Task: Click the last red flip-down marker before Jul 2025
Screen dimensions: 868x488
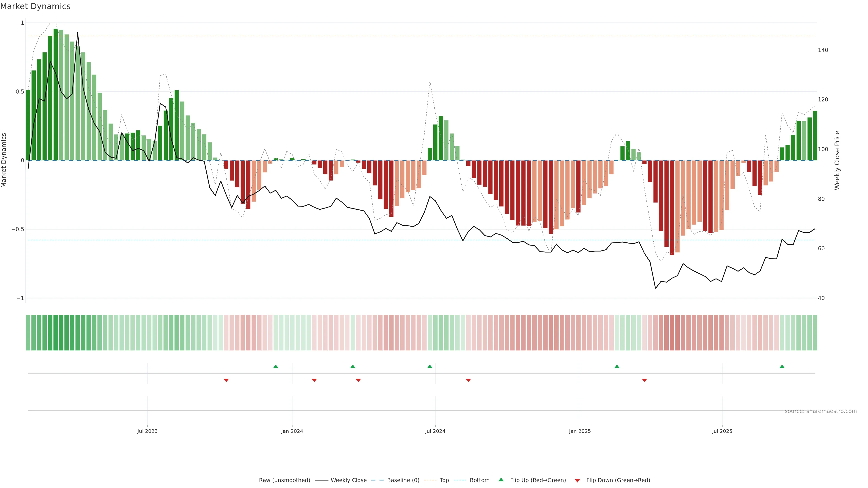Action: (644, 380)
